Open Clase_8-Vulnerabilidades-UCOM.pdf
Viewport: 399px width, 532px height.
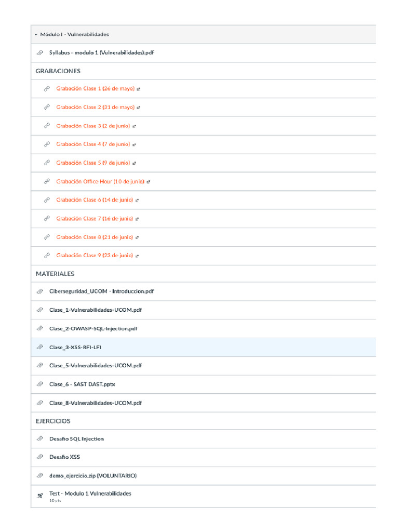pyautogui.click(x=96, y=403)
